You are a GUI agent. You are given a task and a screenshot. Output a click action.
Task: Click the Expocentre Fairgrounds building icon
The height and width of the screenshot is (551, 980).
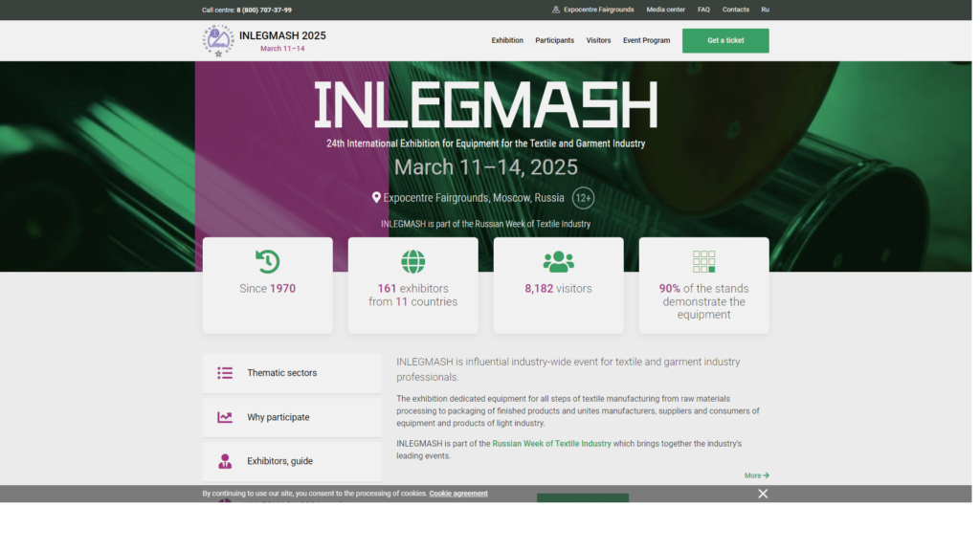point(556,10)
